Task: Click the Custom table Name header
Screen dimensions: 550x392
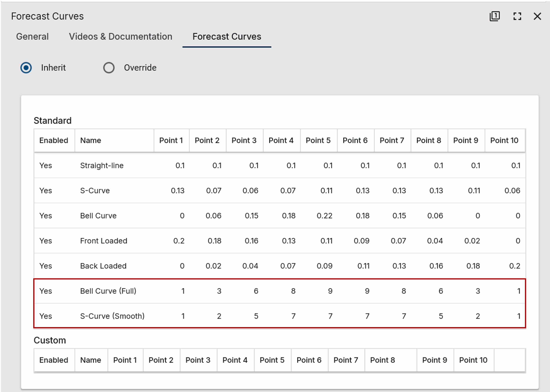Action: click(91, 360)
